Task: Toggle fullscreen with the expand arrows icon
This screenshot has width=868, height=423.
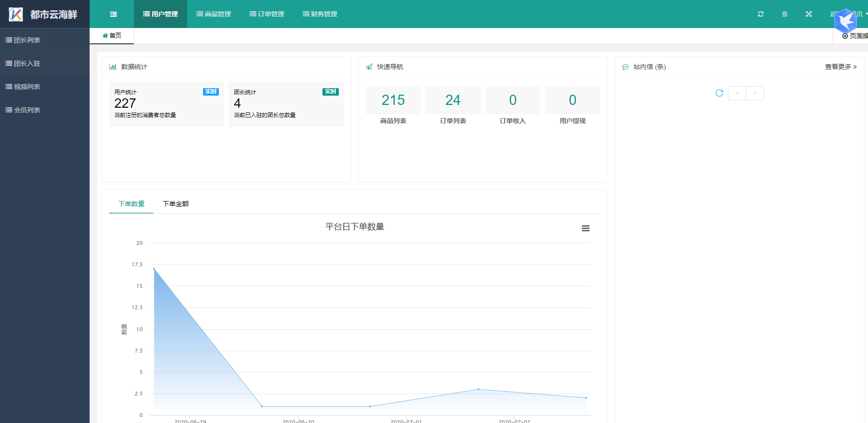Action: pyautogui.click(x=809, y=14)
